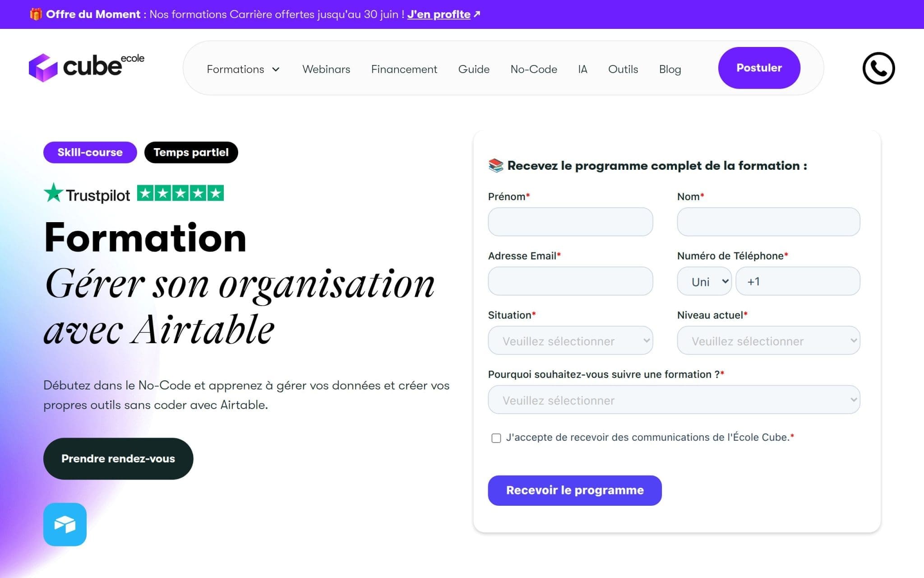Open the Pourquoi souhaitez-vous suivre dropdown

click(x=674, y=400)
